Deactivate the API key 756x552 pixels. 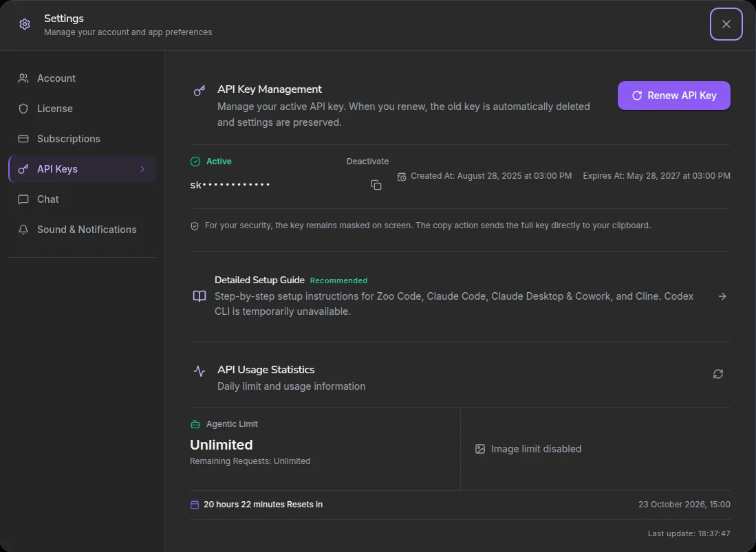367,162
